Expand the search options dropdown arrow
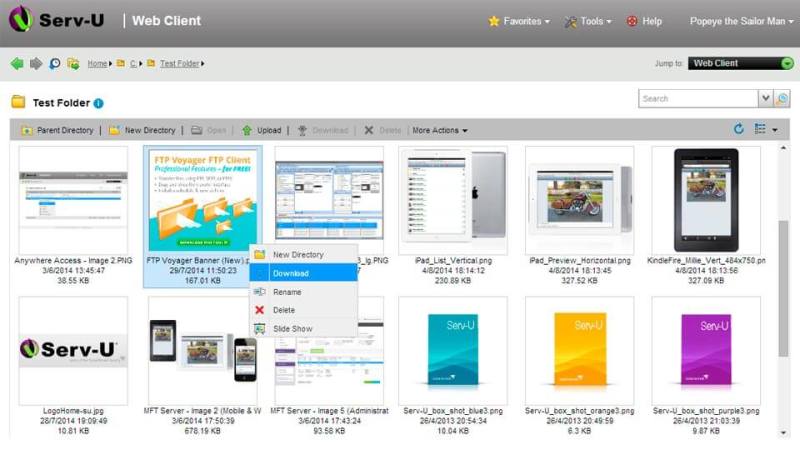Viewport: 800px width, 450px height. click(x=765, y=98)
